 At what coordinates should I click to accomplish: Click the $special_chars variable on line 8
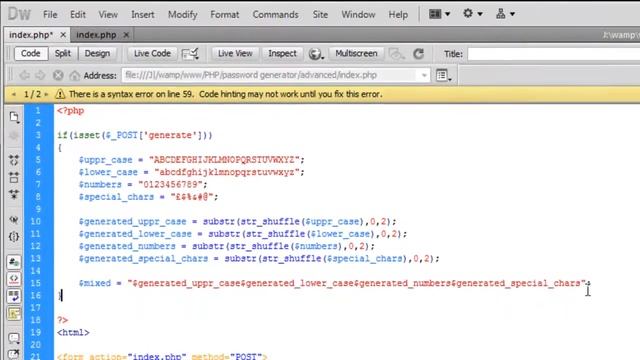[x=116, y=197]
